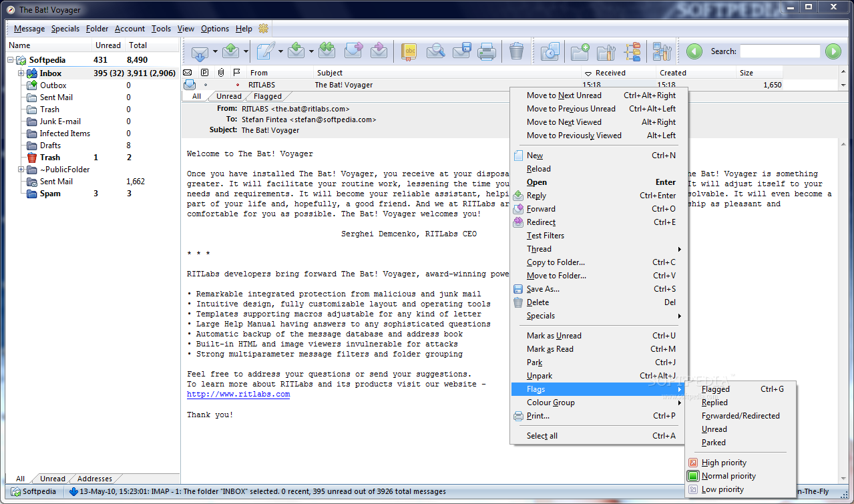This screenshot has height=504, width=854.
Task: Expand the ~PublicFolder tree node
Action: [x=21, y=170]
